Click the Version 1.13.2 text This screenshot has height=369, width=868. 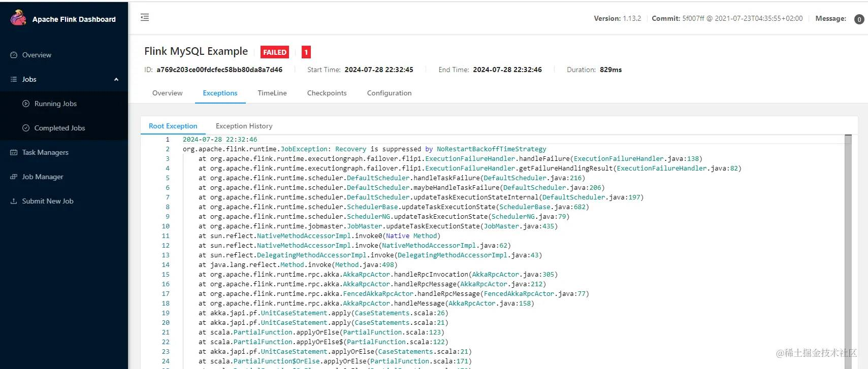pos(618,18)
